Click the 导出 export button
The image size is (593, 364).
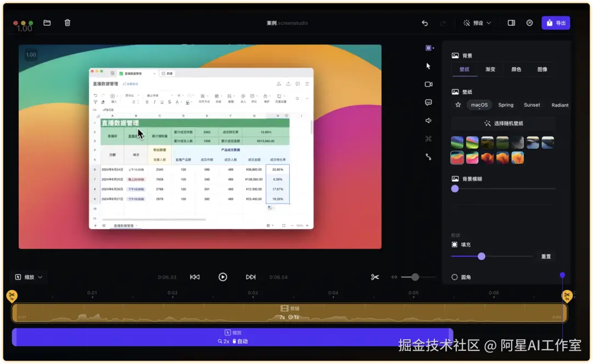556,23
